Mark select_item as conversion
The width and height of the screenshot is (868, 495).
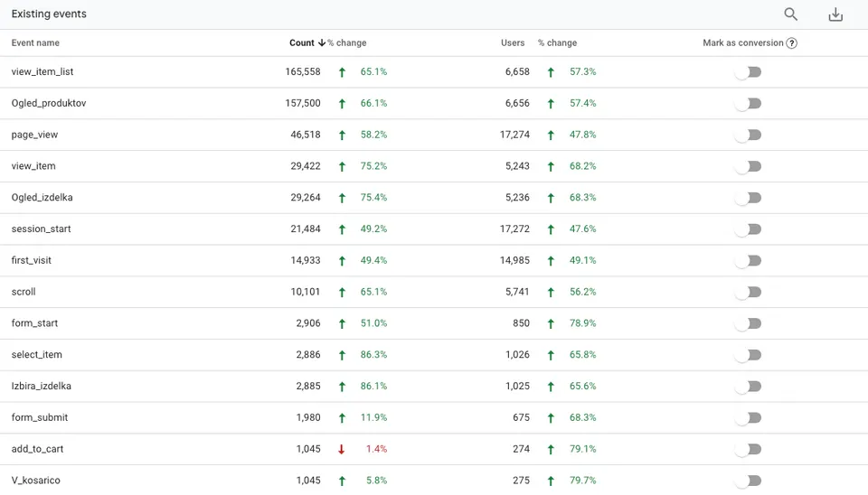pos(749,355)
